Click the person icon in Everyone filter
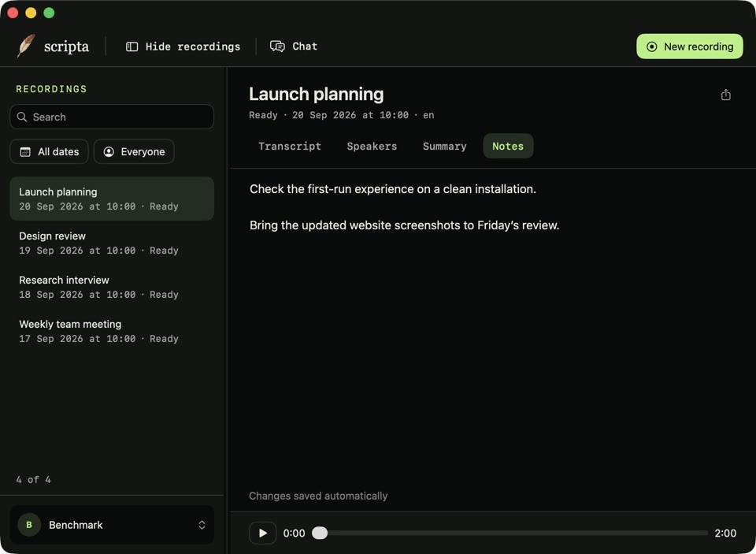 pos(109,151)
